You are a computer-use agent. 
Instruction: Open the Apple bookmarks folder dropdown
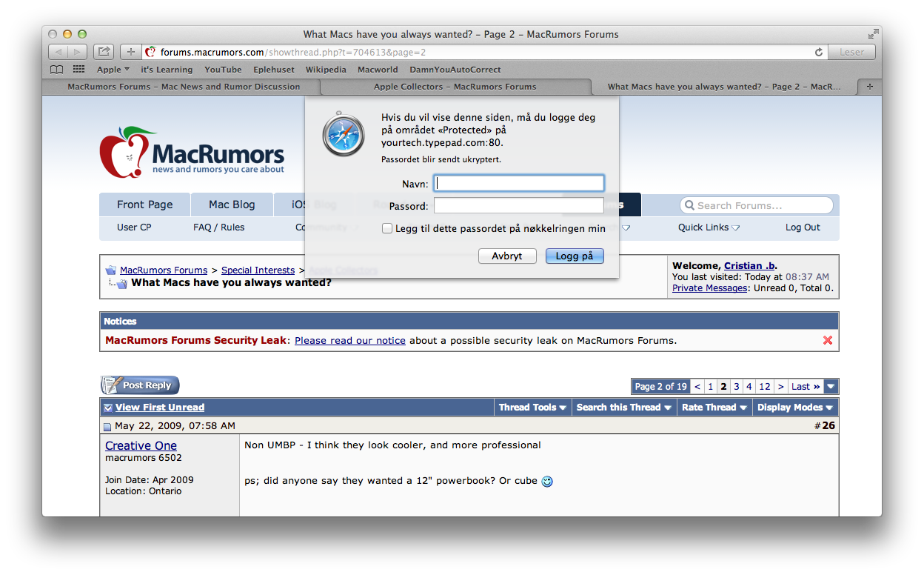pyautogui.click(x=113, y=70)
